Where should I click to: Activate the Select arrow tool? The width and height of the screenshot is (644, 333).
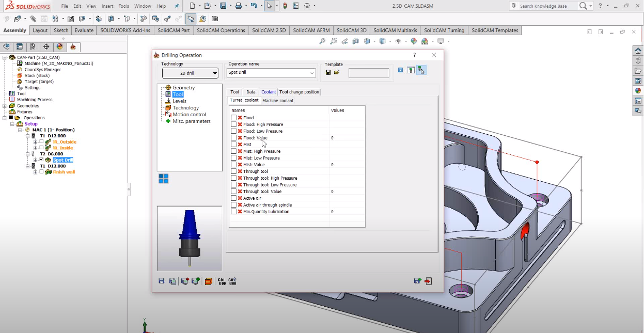pyautogui.click(x=269, y=6)
